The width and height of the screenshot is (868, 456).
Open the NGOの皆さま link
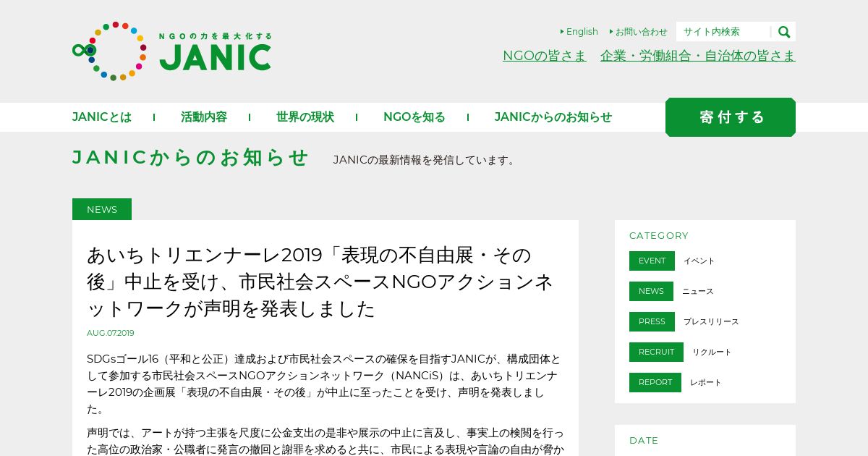pyautogui.click(x=545, y=56)
